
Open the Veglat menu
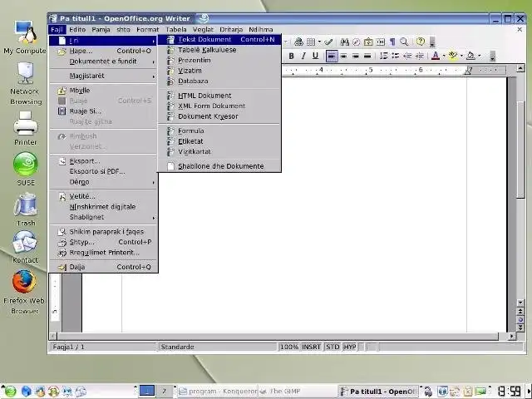tap(203, 30)
